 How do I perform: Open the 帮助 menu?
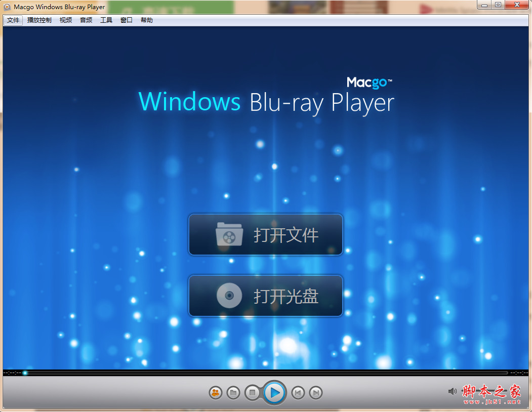146,20
